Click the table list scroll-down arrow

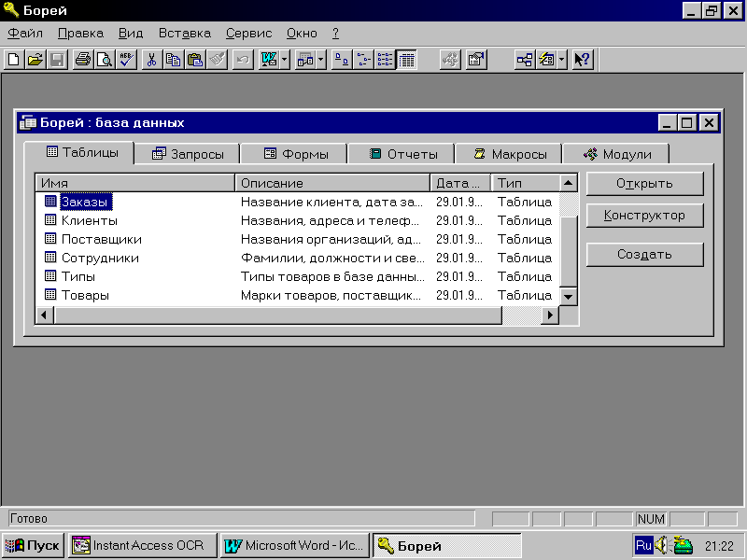[568, 297]
